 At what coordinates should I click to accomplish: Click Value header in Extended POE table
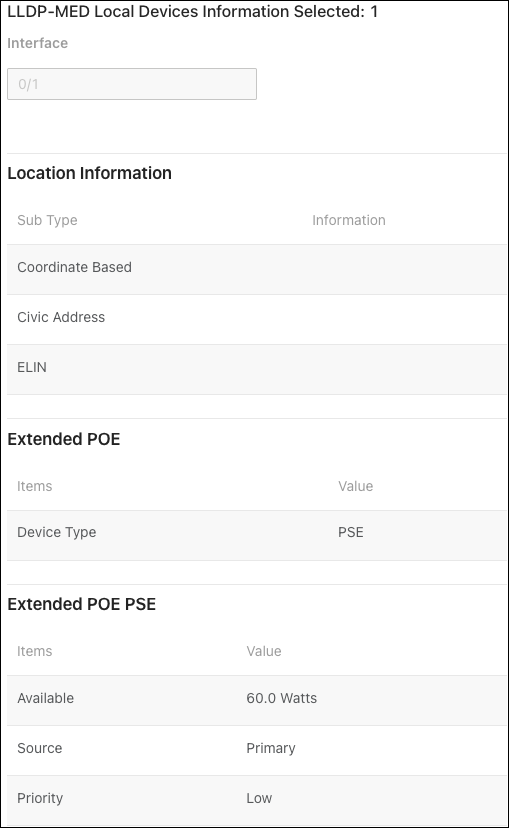(x=356, y=486)
